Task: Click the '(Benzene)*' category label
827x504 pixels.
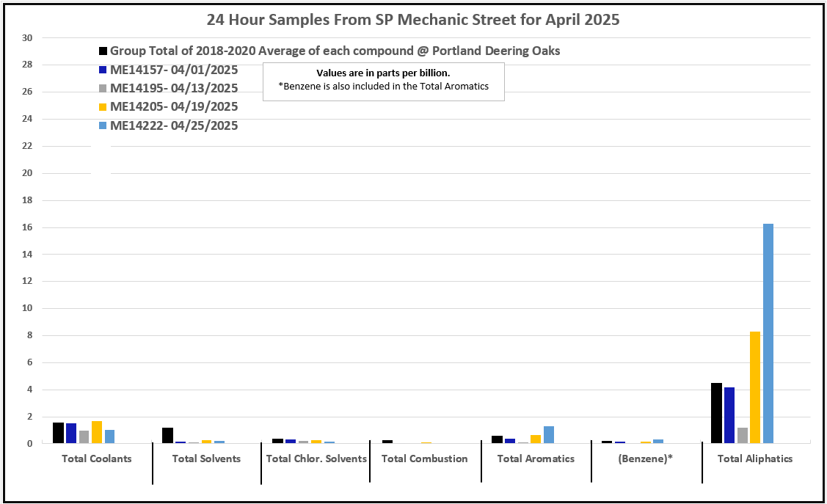Action: pos(646,459)
